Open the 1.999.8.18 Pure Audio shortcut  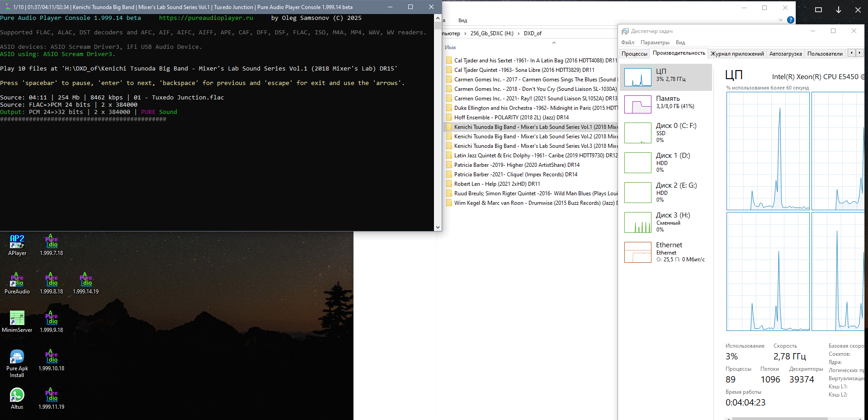(52, 283)
